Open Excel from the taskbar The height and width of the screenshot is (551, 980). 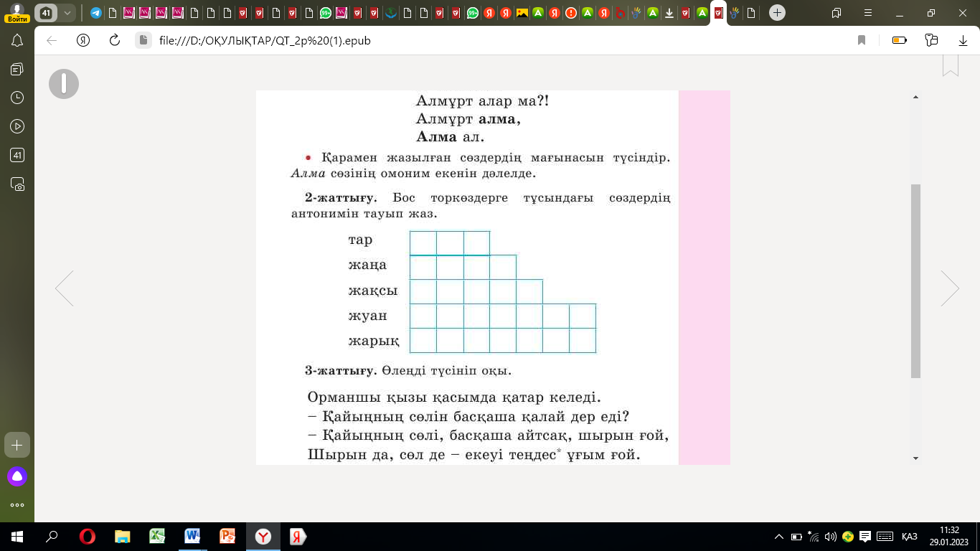[x=157, y=536]
